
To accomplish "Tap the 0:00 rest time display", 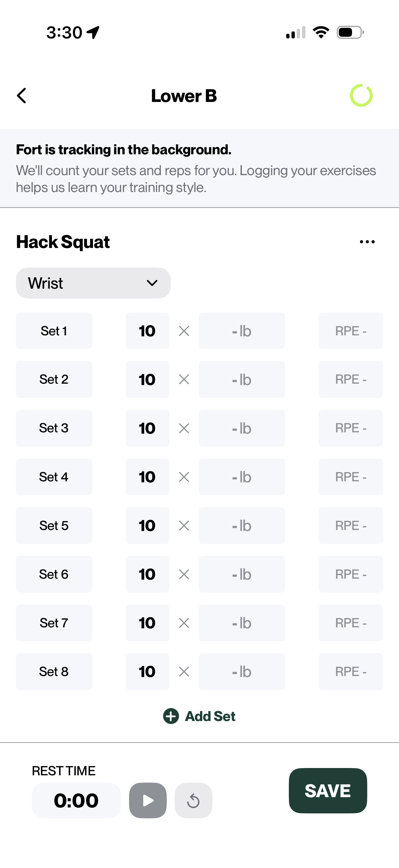I will tap(76, 800).
